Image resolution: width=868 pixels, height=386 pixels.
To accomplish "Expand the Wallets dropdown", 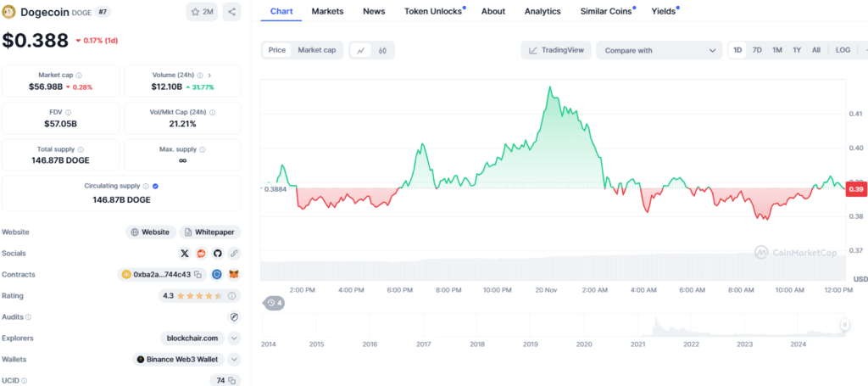I will tap(234, 360).
